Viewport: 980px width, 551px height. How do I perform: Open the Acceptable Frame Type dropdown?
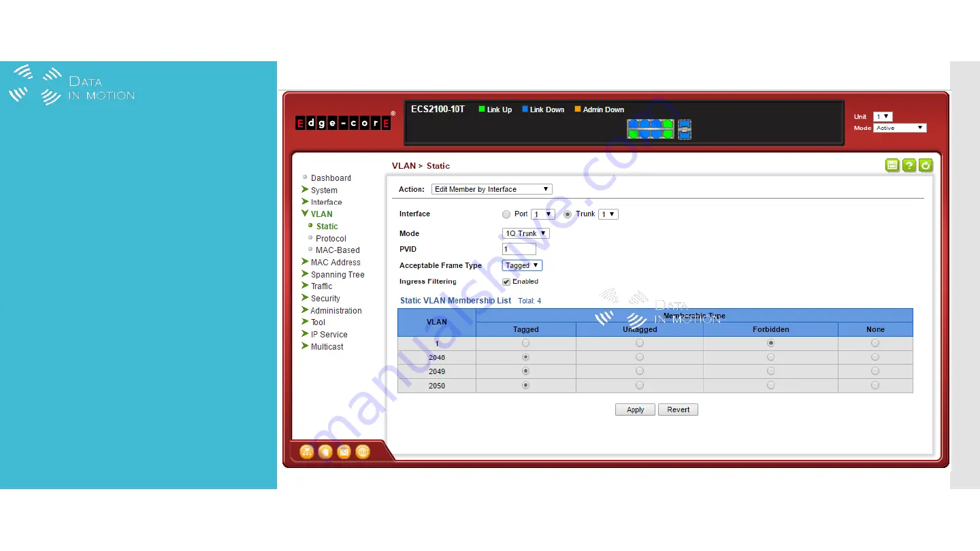(x=522, y=265)
